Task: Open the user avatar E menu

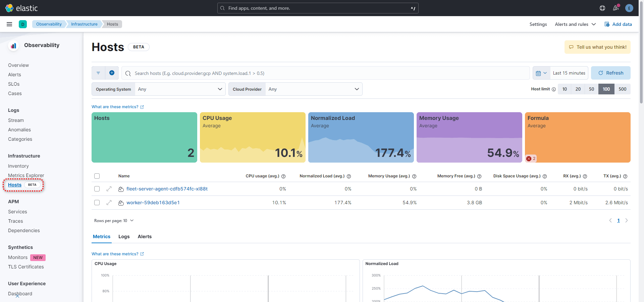Action: pyautogui.click(x=629, y=8)
